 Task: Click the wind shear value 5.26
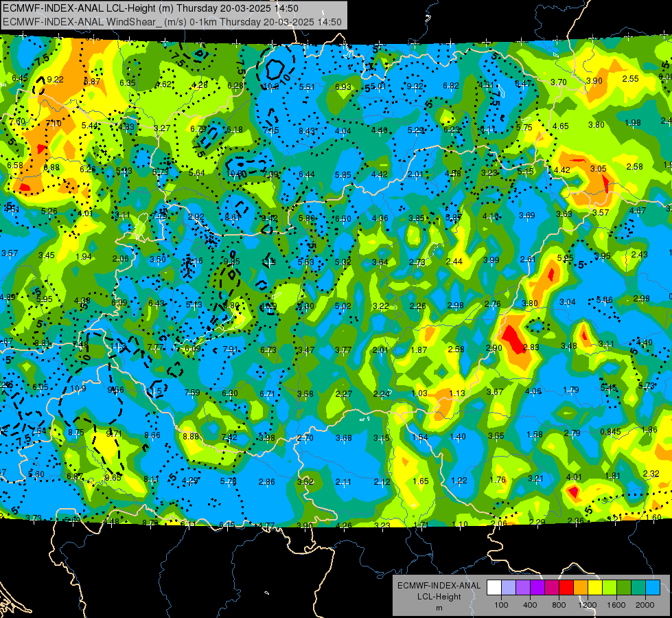point(49,211)
